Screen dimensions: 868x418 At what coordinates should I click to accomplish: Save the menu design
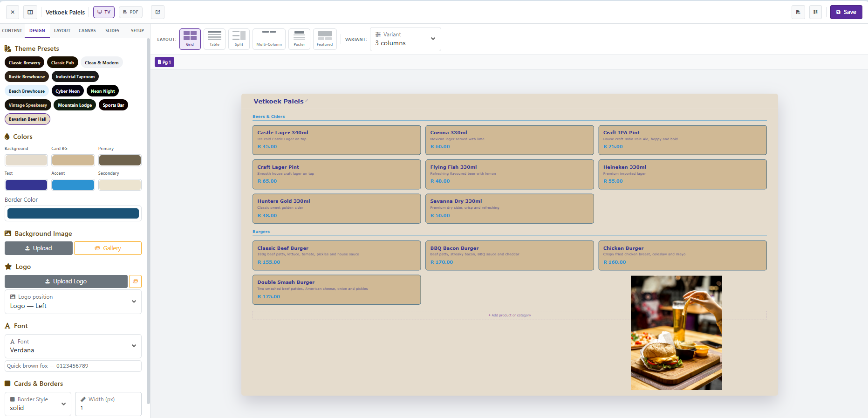pos(846,12)
